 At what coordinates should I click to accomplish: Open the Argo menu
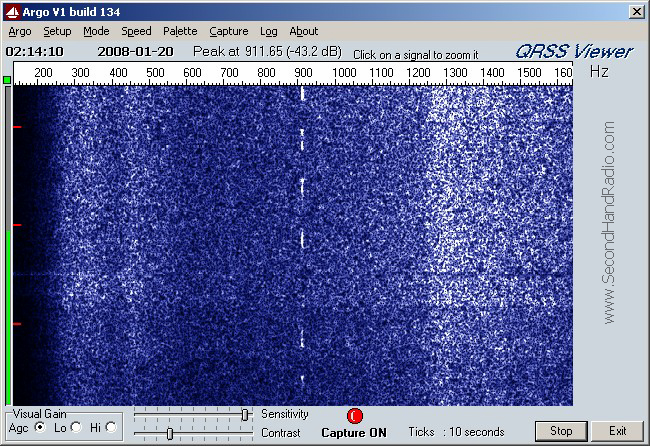pos(20,31)
